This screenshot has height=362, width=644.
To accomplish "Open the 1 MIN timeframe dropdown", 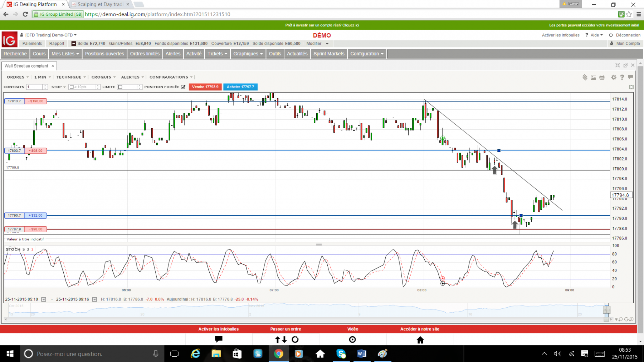I will pos(43,77).
